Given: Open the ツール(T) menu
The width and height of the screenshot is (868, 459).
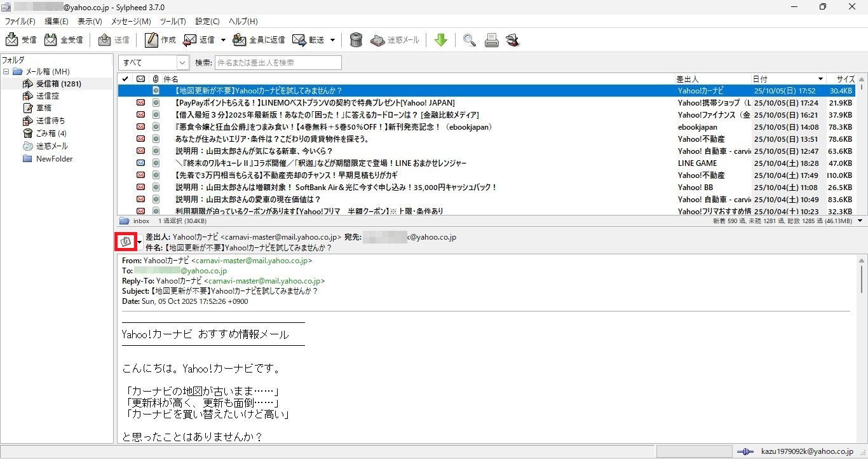Looking at the screenshot, I should [x=172, y=22].
